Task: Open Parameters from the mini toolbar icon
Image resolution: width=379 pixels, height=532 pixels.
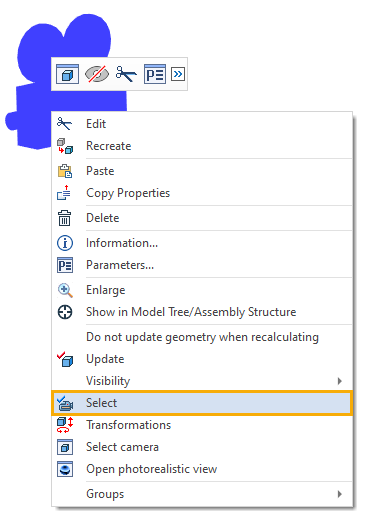Action: tap(155, 74)
